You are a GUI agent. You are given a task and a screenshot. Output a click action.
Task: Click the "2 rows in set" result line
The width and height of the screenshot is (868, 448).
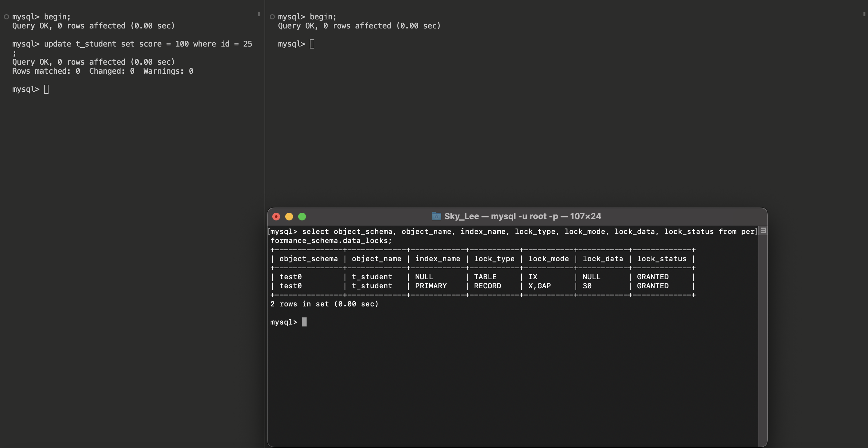324,304
